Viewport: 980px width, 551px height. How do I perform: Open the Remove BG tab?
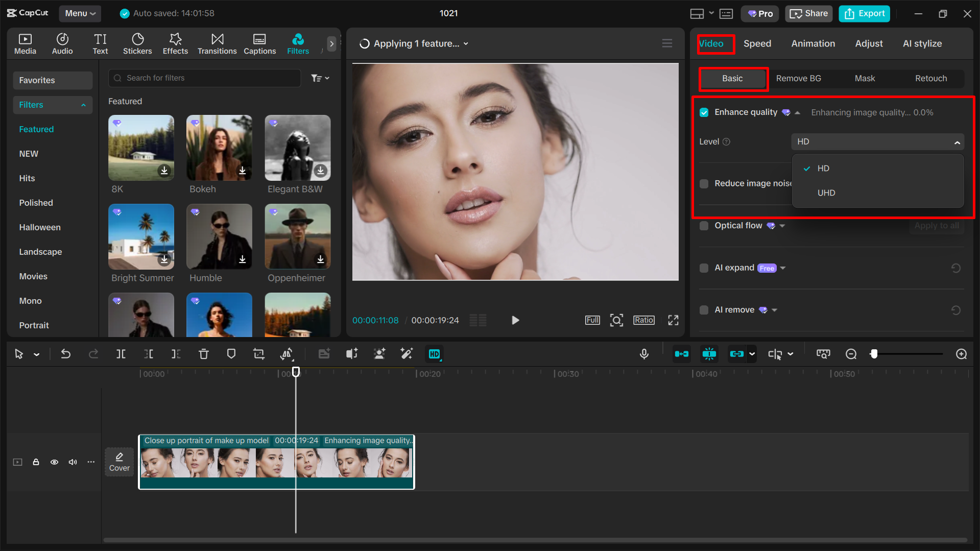point(798,78)
